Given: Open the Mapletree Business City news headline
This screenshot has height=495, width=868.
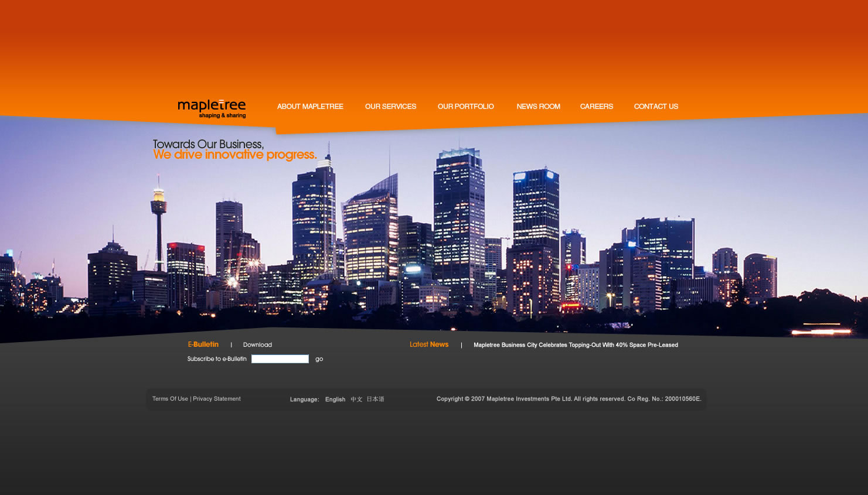Looking at the screenshot, I should pyautogui.click(x=576, y=345).
